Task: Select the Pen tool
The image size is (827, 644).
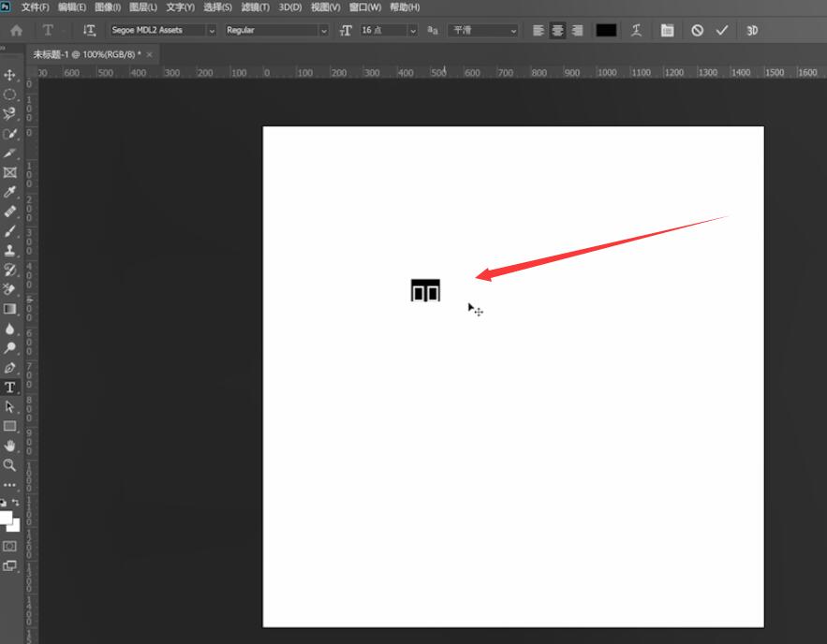Action: point(9,368)
